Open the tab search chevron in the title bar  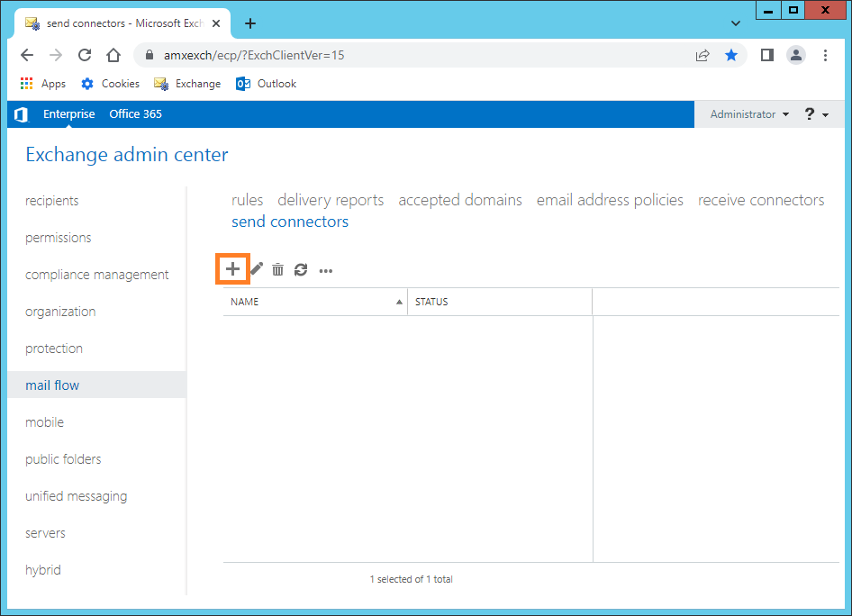click(736, 23)
